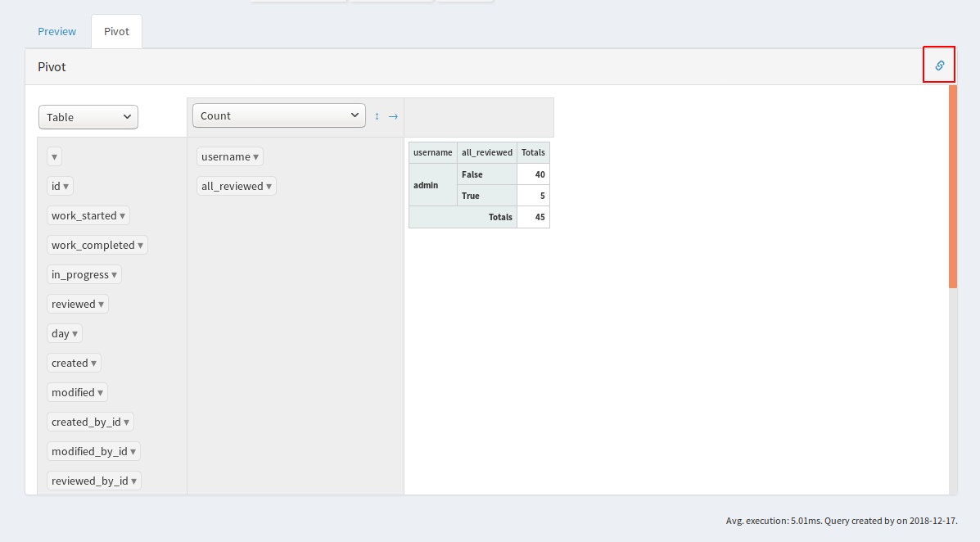Open the Table renderer dropdown
The height and width of the screenshot is (542, 980).
[x=88, y=117]
